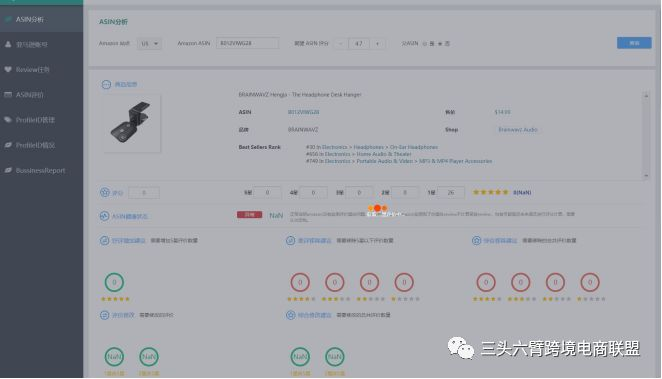Click the red circle above one-star rating, right group
The height and width of the screenshot is (379, 662).
click(x=590, y=282)
